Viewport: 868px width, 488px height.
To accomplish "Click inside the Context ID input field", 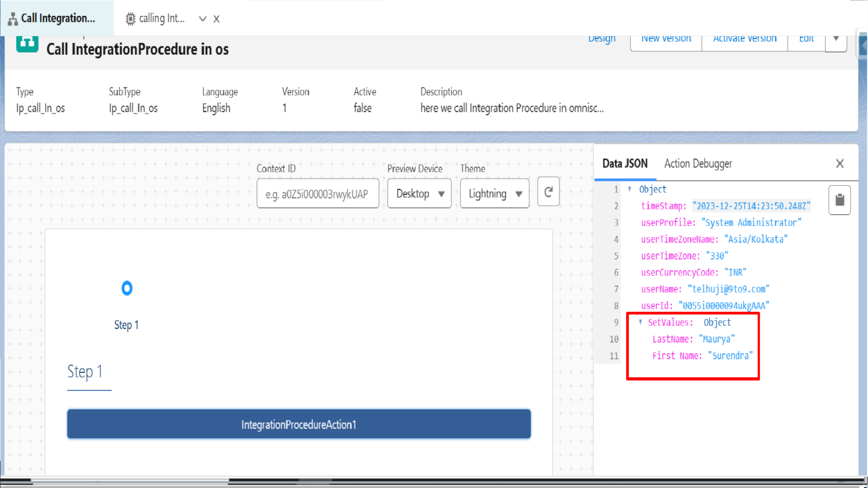I will coord(318,193).
